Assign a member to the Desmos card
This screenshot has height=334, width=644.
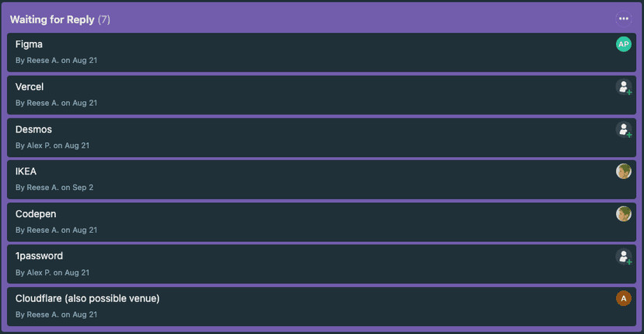click(623, 129)
